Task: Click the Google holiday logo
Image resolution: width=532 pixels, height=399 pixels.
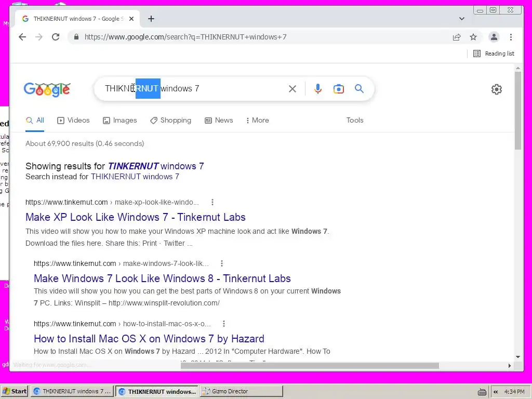Action: (x=47, y=89)
